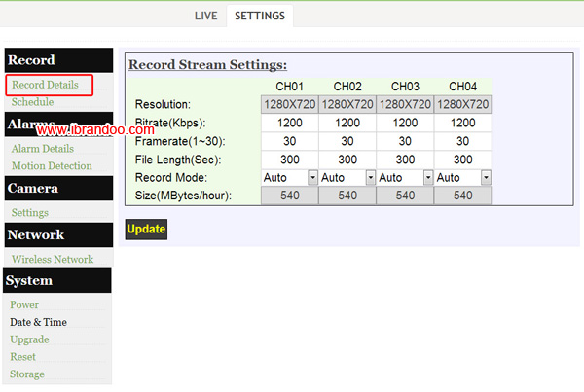Screen dimensions: 584x392
Task: Click CH04 File Length input field
Action: click(462, 160)
